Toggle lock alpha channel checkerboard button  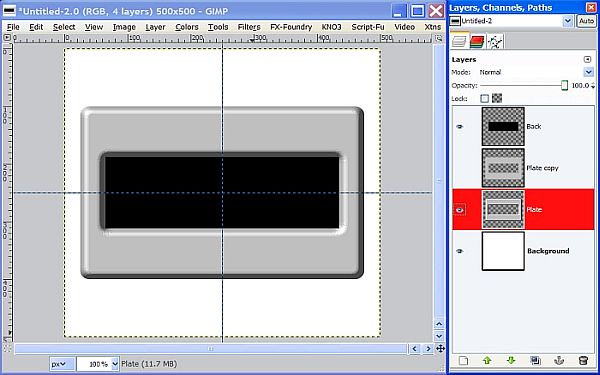click(x=497, y=99)
